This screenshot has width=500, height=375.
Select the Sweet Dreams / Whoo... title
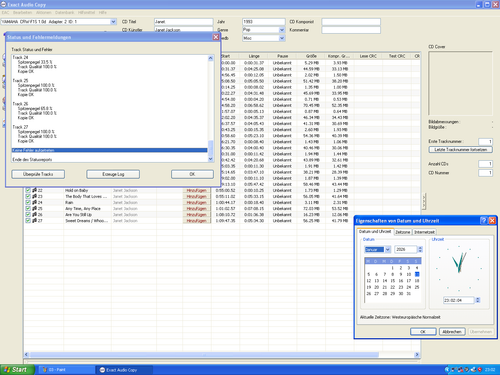pos(86,221)
